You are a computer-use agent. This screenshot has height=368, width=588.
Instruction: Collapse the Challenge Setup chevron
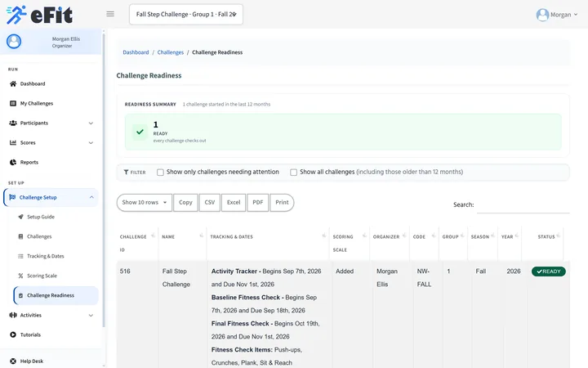[91, 197]
